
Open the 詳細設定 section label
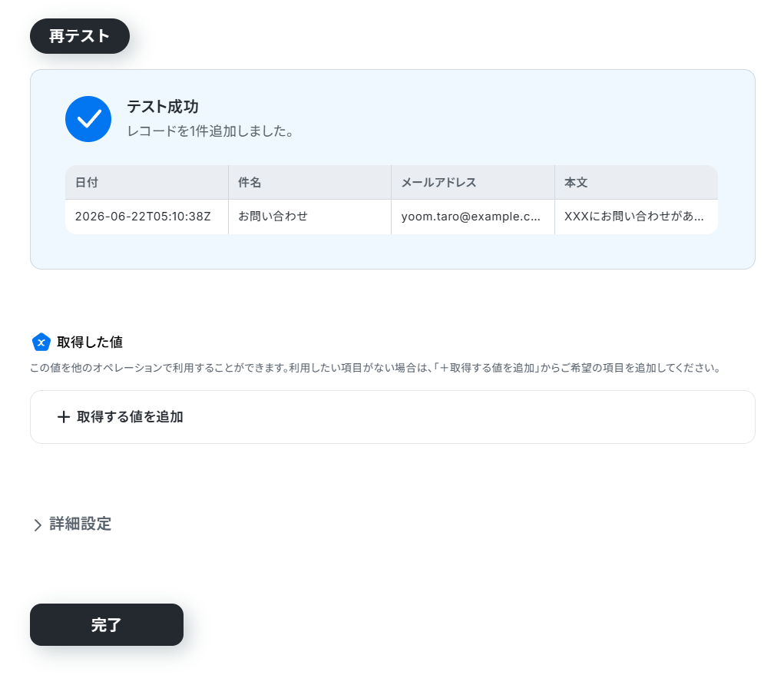[x=80, y=524]
